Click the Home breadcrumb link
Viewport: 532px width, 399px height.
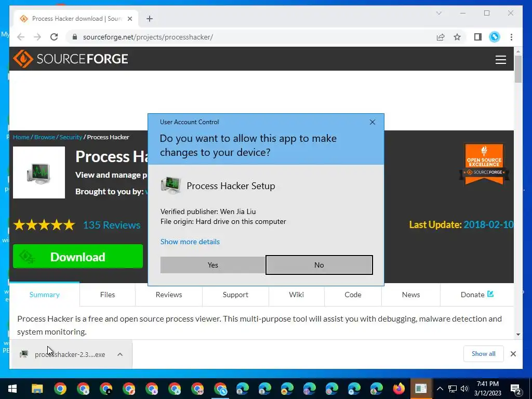(x=21, y=137)
